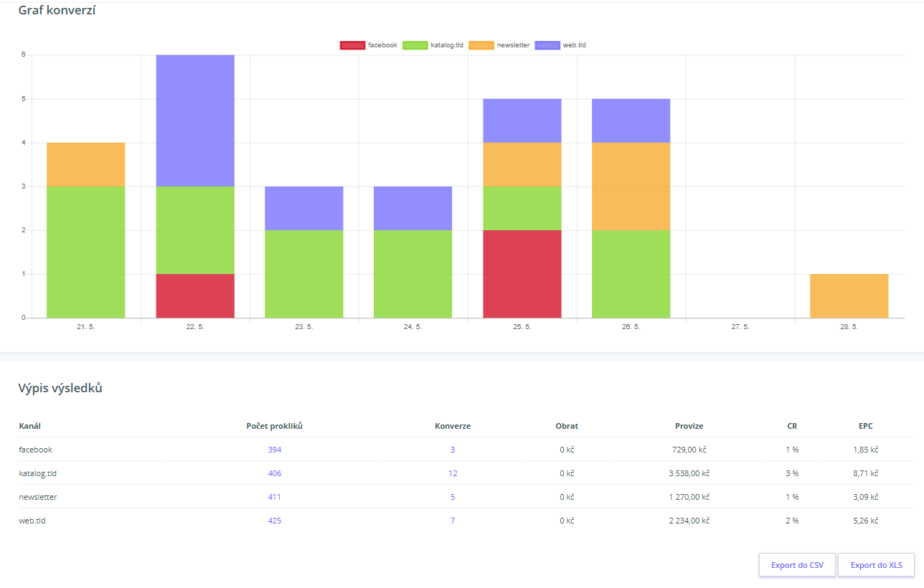Click EPC value 1,85 kč
924x588 pixels.
coord(866,450)
